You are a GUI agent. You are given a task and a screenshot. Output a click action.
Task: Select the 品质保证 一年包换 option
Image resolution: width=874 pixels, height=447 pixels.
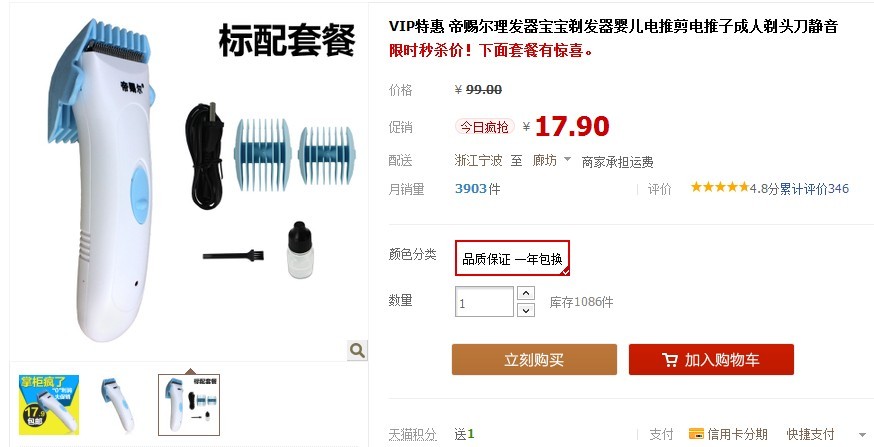[512, 258]
